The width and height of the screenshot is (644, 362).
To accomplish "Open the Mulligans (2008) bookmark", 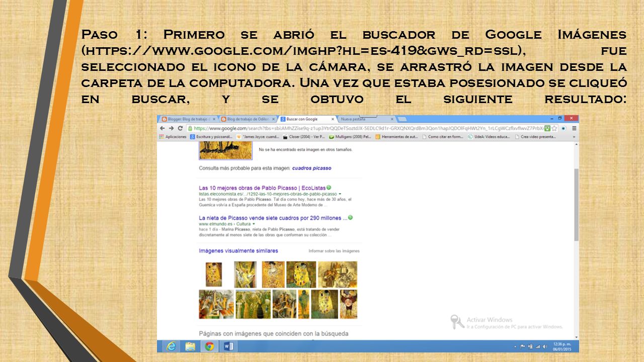I will pyautogui.click(x=350, y=136).
